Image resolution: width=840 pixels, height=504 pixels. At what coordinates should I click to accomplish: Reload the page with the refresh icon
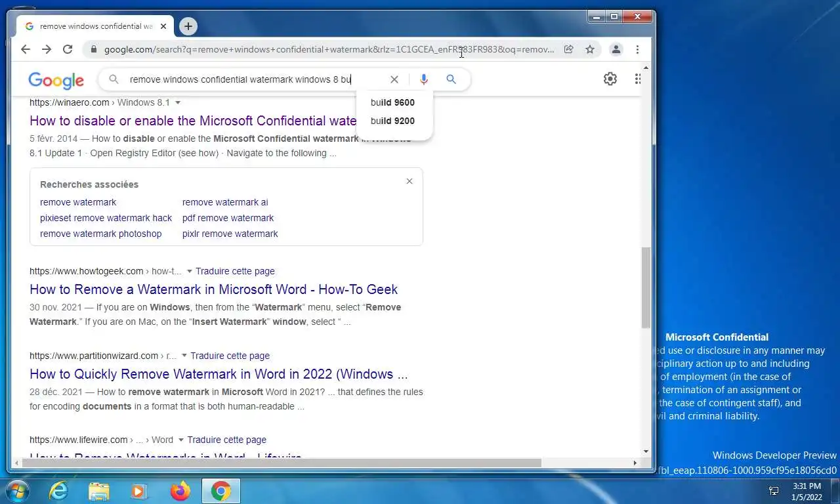[x=68, y=49]
